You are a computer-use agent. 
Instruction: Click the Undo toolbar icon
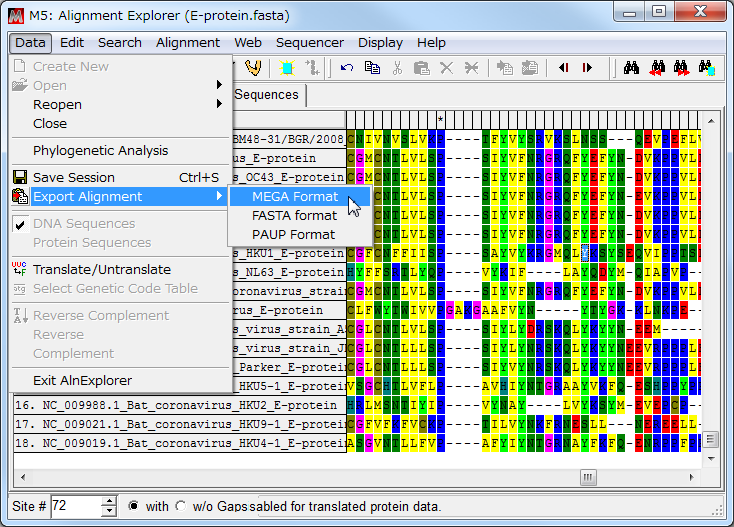tap(347, 68)
